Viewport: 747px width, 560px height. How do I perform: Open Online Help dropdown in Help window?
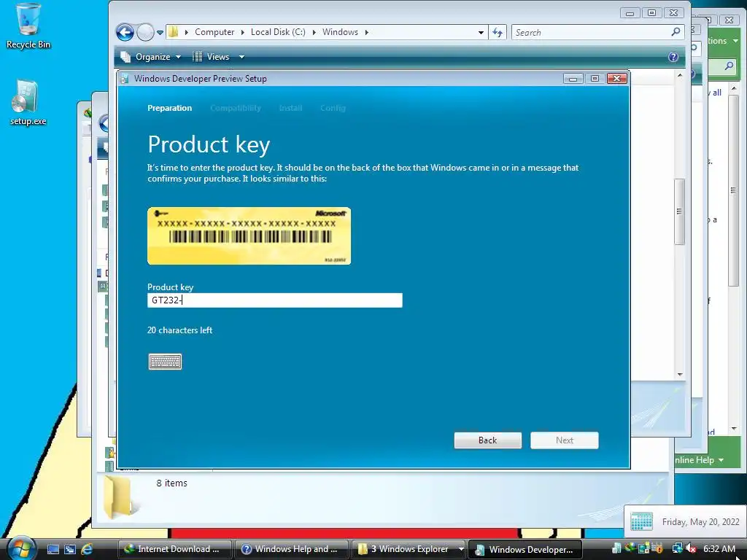(x=700, y=460)
